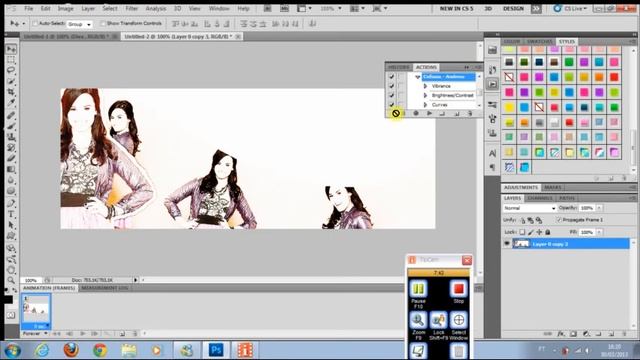Switch to the Masks tab

point(553,187)
